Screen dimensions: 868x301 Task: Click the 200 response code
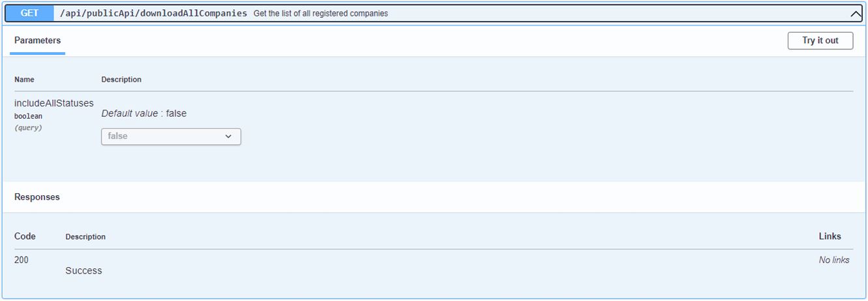tap(22, 260)
